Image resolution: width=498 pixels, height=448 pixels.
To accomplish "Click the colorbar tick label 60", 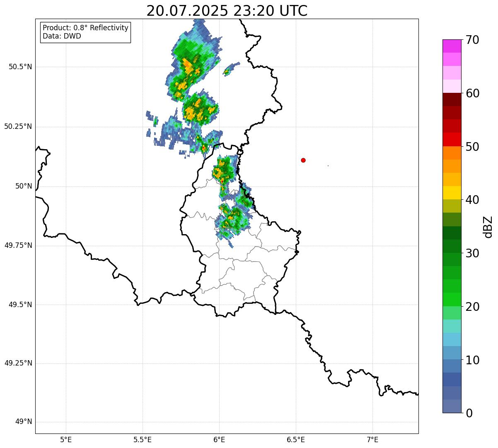I will (473, 93).
